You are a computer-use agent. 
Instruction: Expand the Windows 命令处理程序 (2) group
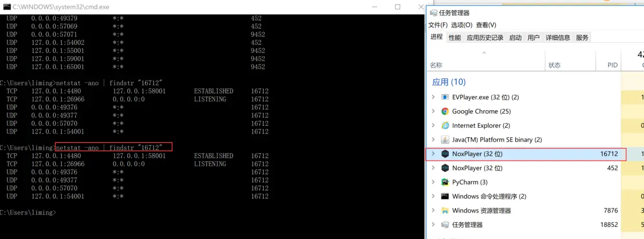[433, 196]
